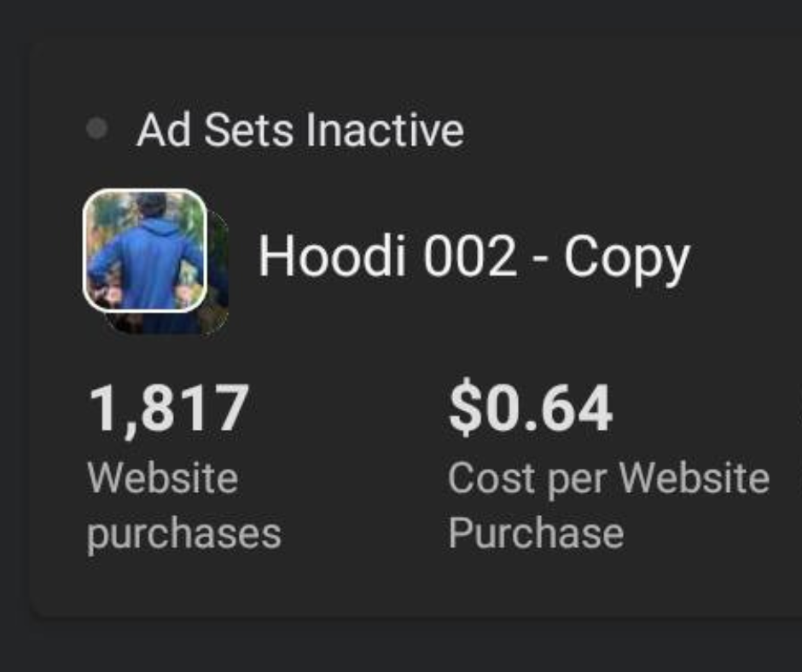Open the "Hoodi" campaign name link

point(332,256)
